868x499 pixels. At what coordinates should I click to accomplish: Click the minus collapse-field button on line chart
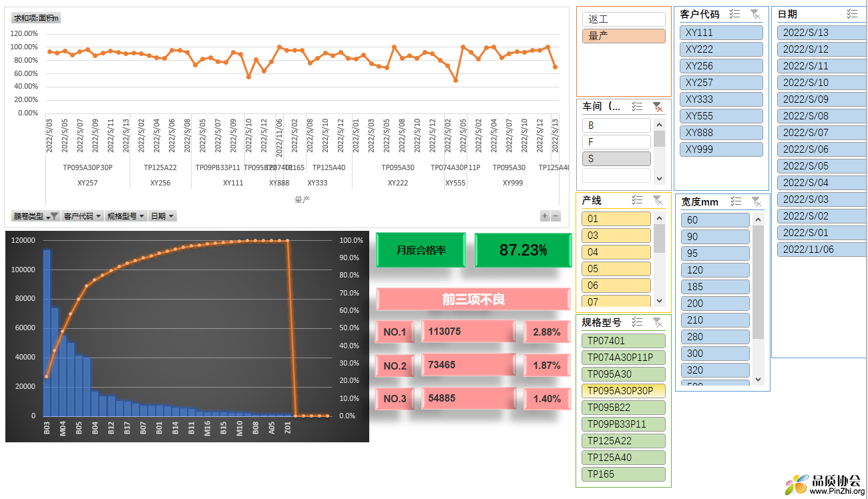[x=556, y=215]
